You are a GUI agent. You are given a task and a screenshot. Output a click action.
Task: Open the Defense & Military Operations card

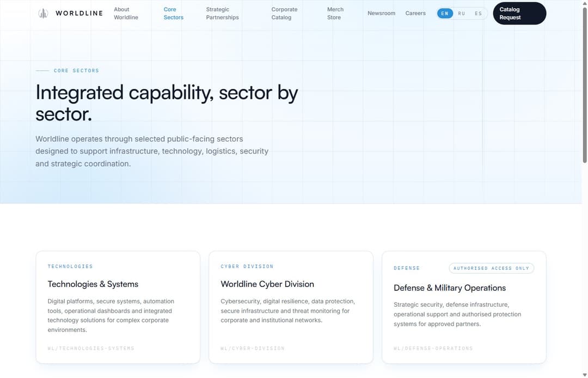coord(464,307)
